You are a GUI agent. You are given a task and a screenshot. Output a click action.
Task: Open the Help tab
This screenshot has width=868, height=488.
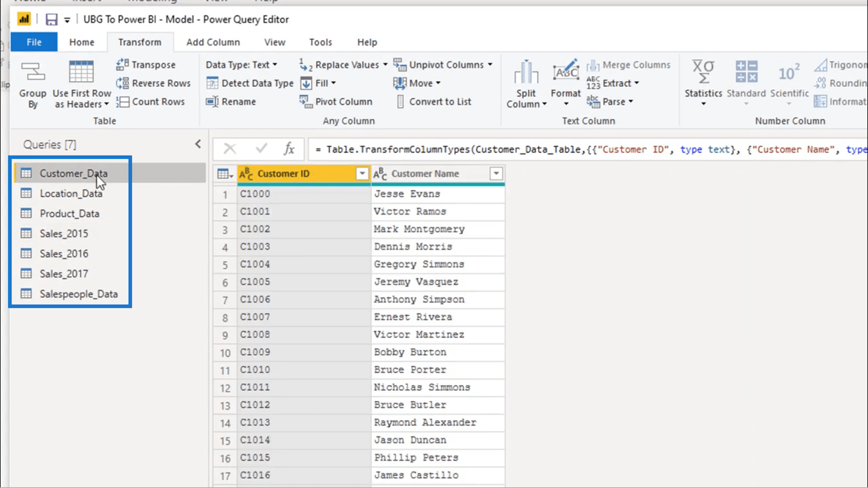pyautogui.click(x=367, y=42)
